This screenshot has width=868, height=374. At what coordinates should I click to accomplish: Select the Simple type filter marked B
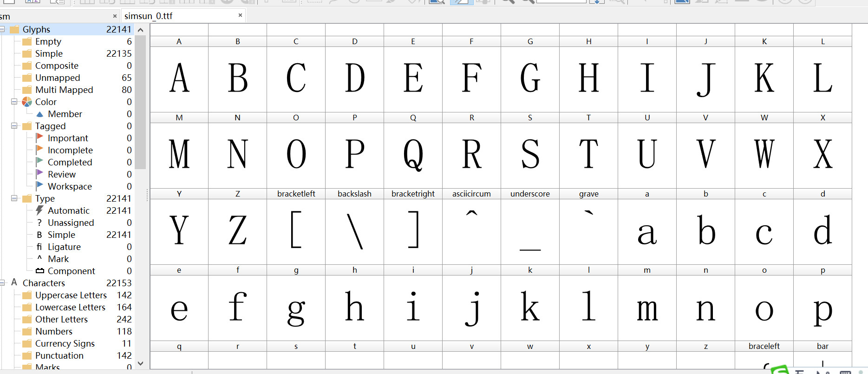61,235
